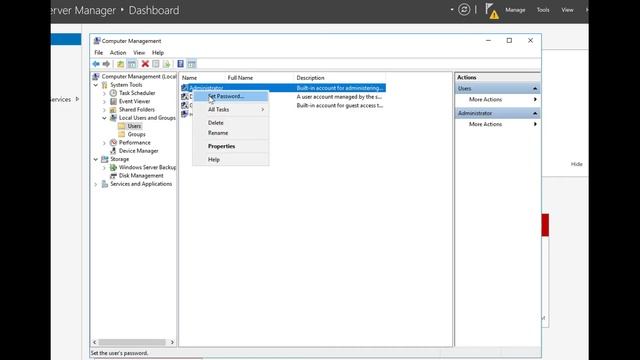Toggle the Show/Hide Action Pane toolbar icon
This screenshot has height=360, width=640.
pos(191,64)
